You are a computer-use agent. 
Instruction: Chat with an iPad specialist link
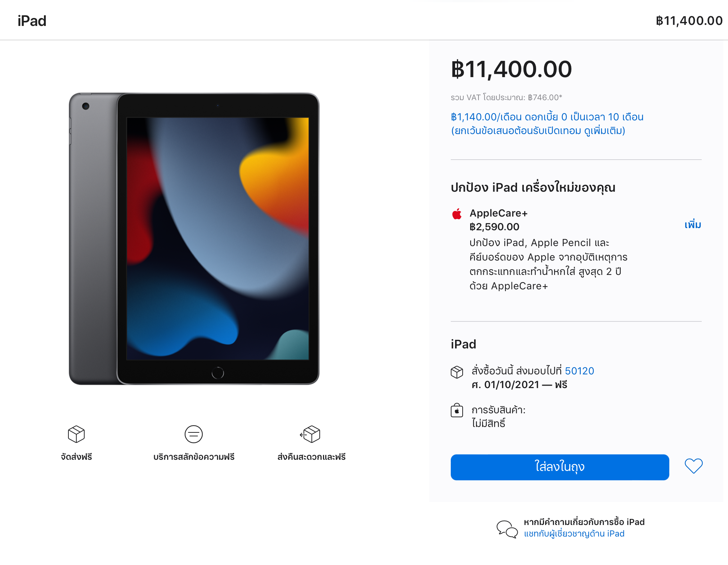click(574, 534)
